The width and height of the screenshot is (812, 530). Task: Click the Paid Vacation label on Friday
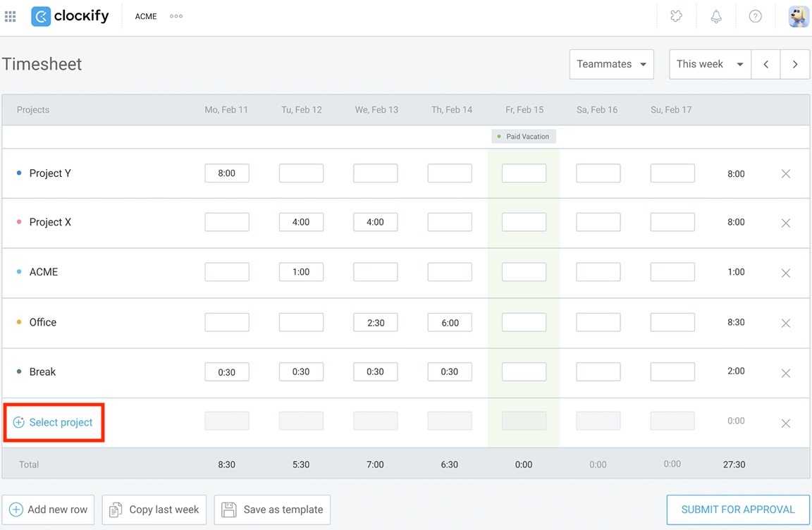(524, 136)
